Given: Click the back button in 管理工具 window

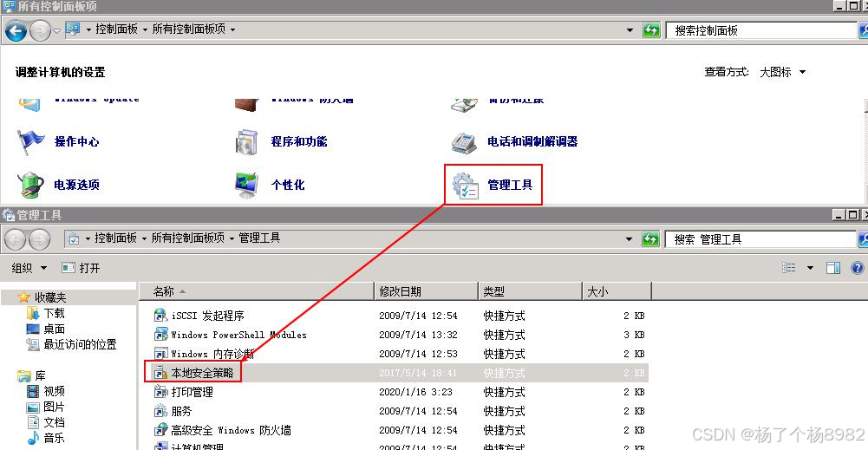Looking at the screenshot, I should [x=16, y=239].
